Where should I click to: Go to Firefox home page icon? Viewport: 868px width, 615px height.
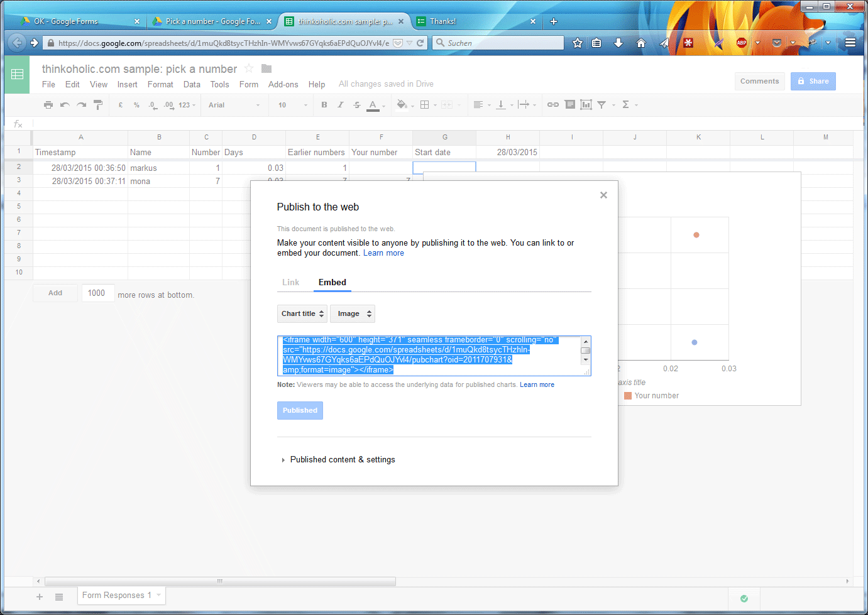(641, 43)
